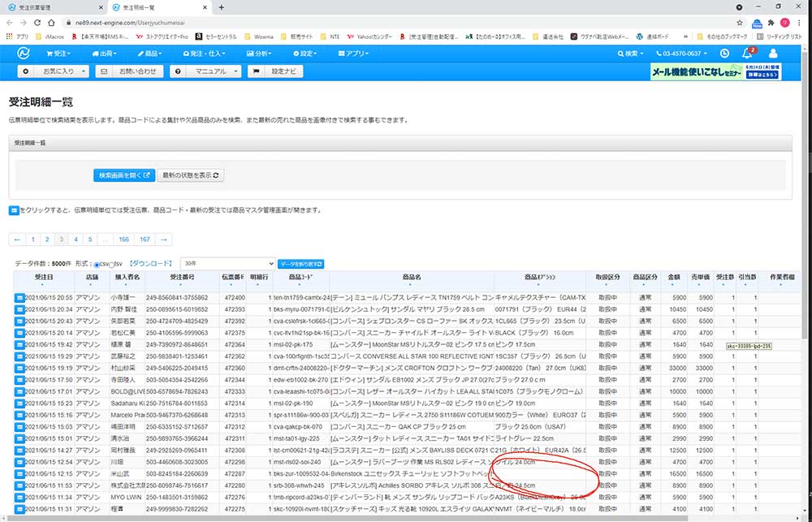Expand the 設定 menu in navbar
This screenshot has height=522, width=812.
point(305,54)
